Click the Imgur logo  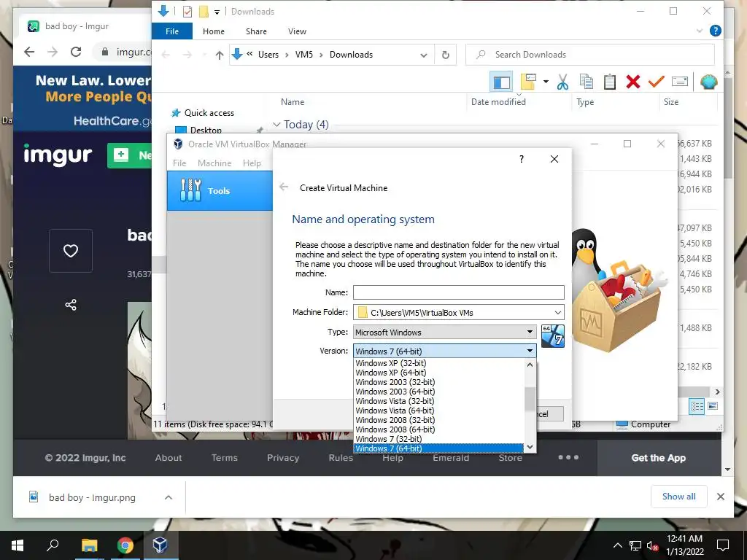[58, 155]
